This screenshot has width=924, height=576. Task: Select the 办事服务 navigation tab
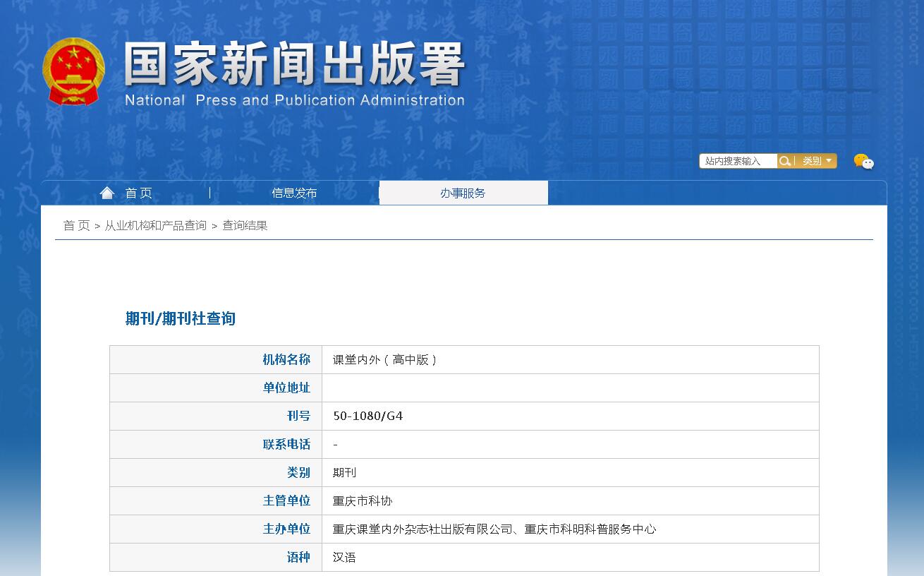pos(463,193)
